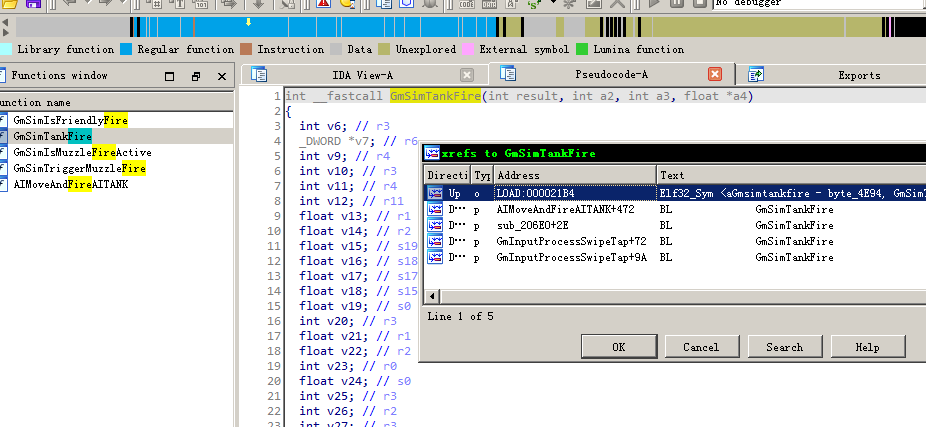Close the Pseudocode-A tab
926x427 pixels.
coord(715,74)
